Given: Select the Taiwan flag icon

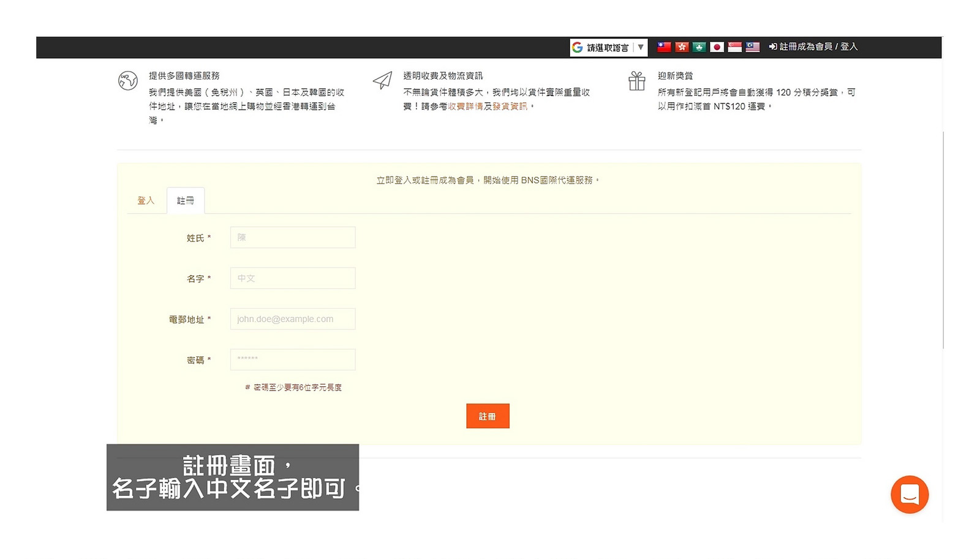Looking at the screenshot, I should pyautogui.click(x=664, y=47).
